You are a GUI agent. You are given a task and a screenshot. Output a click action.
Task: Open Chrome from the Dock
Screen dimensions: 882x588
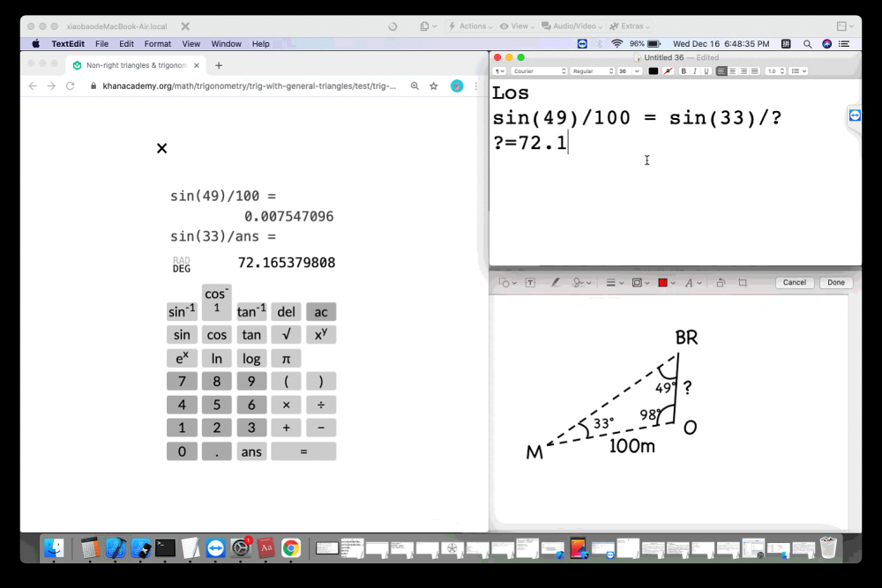(x=290, y=548)
